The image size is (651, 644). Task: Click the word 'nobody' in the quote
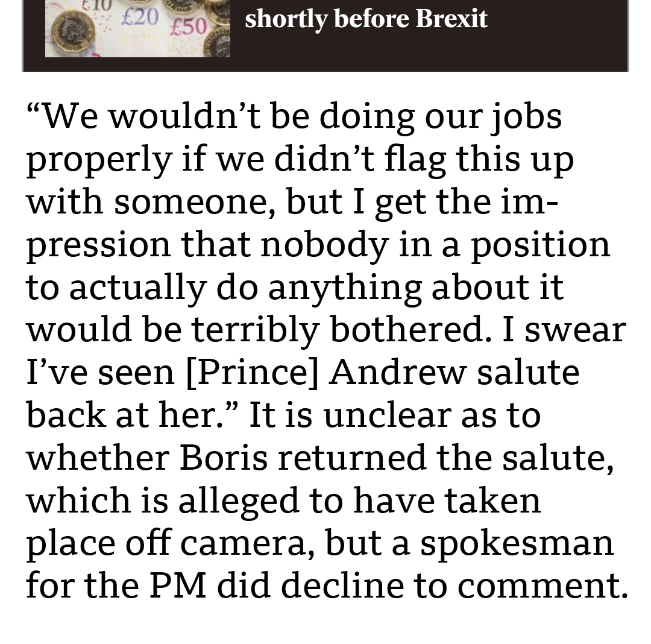click(x=325, y=245)
